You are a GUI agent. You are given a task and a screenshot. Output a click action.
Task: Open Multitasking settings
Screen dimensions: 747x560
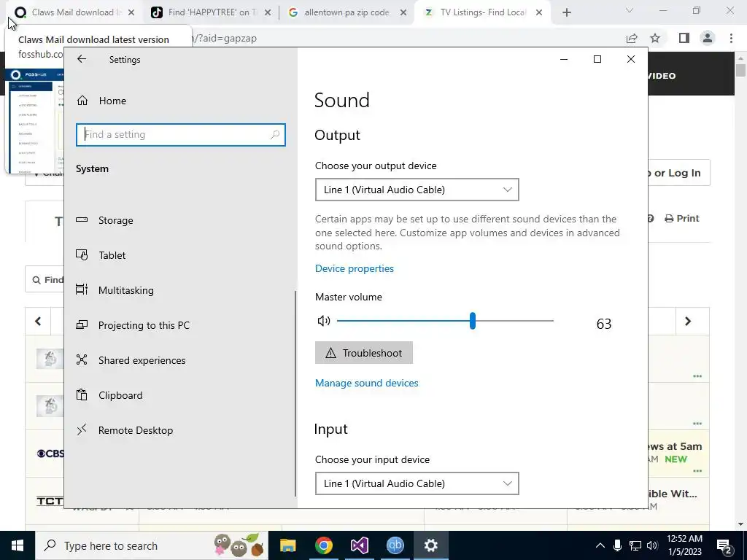pyautogui.click(x=115, y=290)
